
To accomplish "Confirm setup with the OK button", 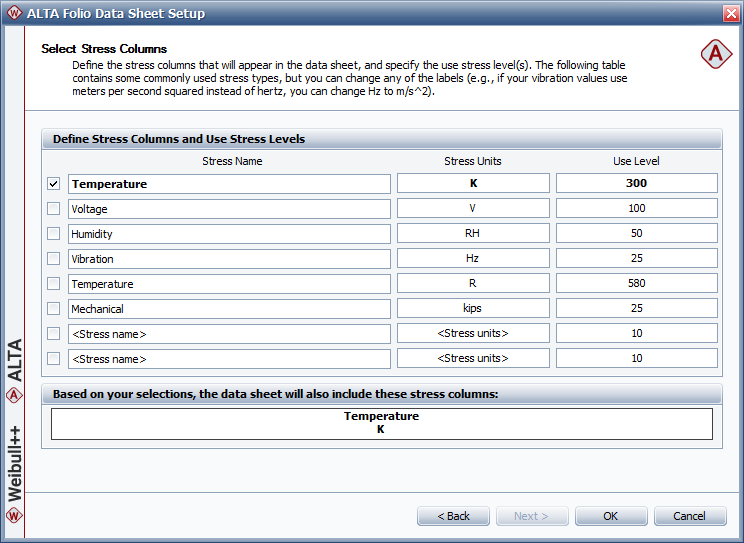I will (x=610, y=516).
